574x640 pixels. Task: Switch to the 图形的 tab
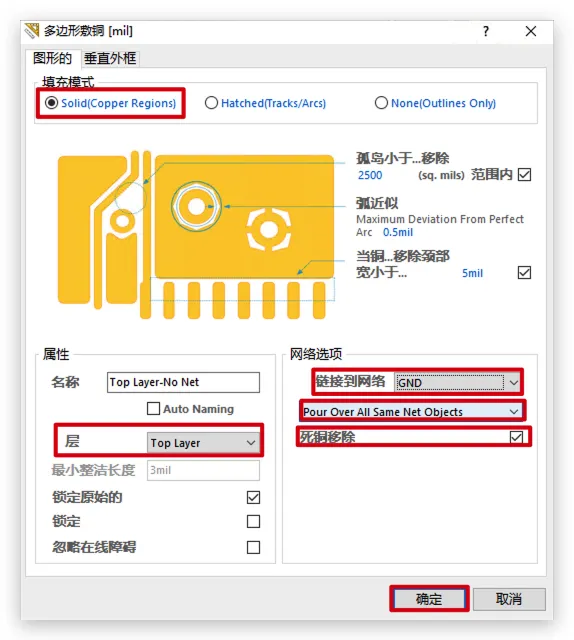coord(53,58)
